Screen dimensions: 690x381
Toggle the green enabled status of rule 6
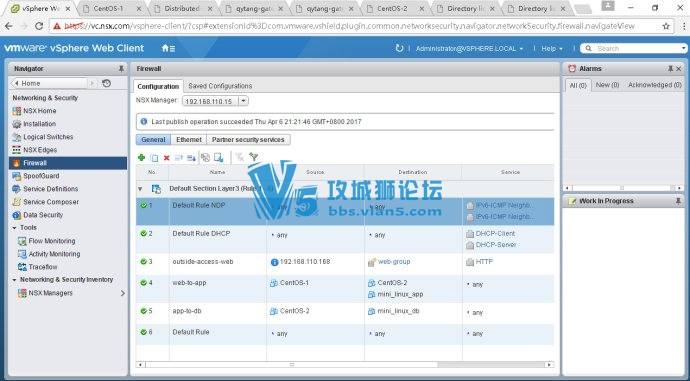point(143,332)
